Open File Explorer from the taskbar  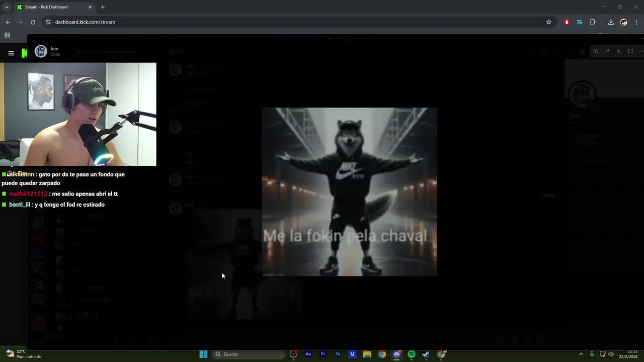point(367,354)
